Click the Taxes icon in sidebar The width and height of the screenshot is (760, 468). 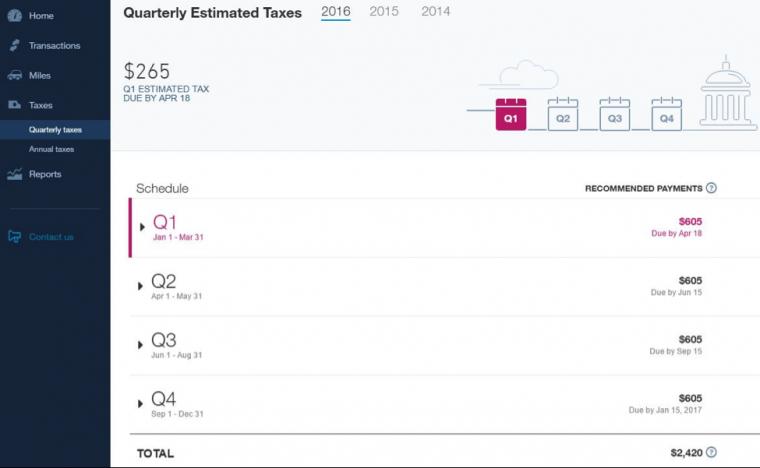click(15, 105)
